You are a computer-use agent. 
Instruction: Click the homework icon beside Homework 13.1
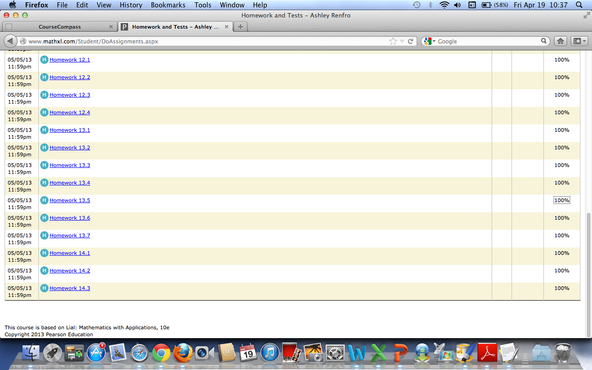(44, 130)
